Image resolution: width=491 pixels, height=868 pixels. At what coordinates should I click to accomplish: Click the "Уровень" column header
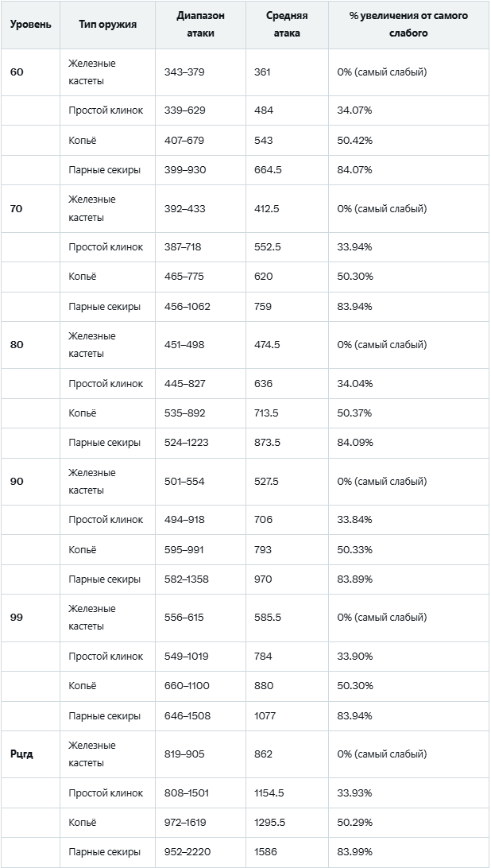(x=31, y=25)
